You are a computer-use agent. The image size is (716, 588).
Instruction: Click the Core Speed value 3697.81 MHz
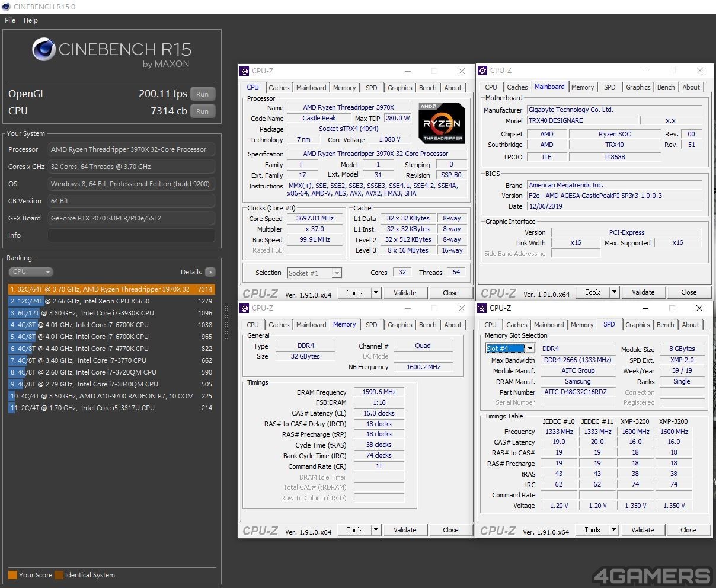[315, 218]
